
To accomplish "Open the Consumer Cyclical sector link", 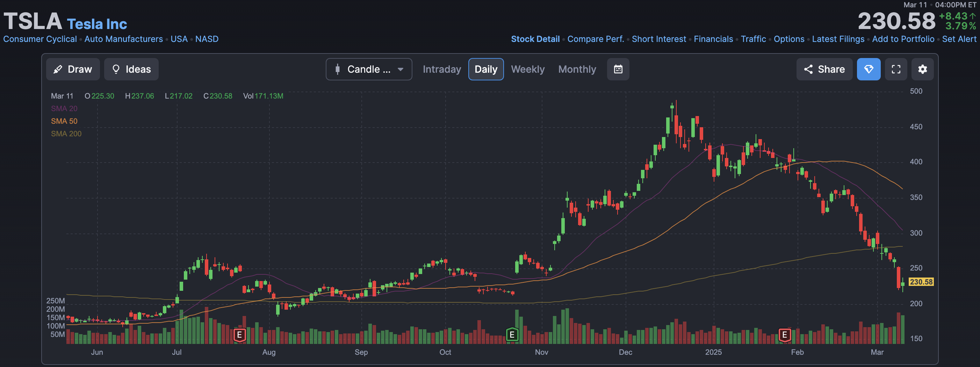I will (x=40, y=39).
